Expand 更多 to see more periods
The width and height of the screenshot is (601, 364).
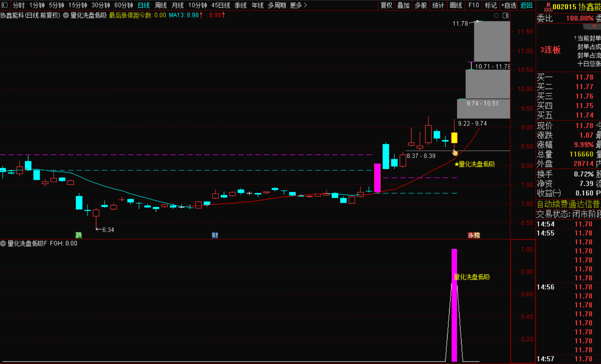(x=298, y=5)
